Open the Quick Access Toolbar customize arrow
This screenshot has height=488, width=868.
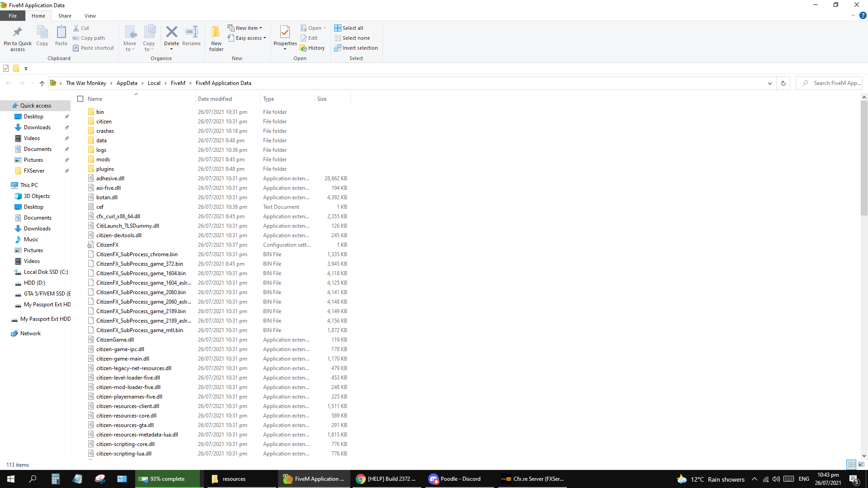[26, 69]
